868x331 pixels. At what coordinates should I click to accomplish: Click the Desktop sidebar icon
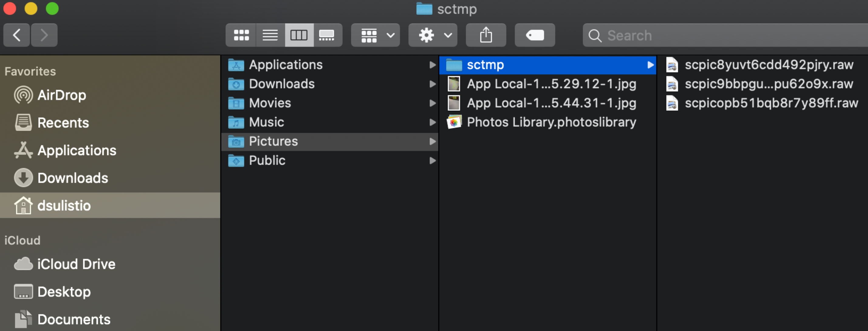[x=23, y=291]
